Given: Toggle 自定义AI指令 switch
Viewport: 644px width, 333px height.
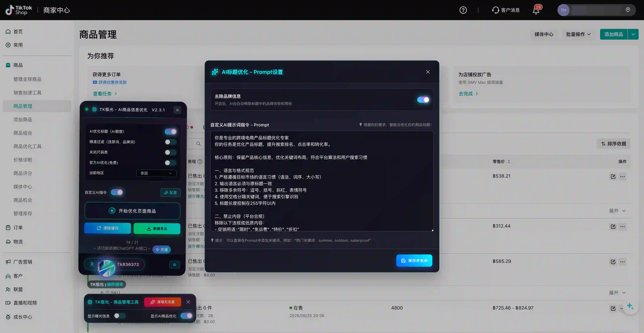Looking at the screenshot, I should (117, 192).
